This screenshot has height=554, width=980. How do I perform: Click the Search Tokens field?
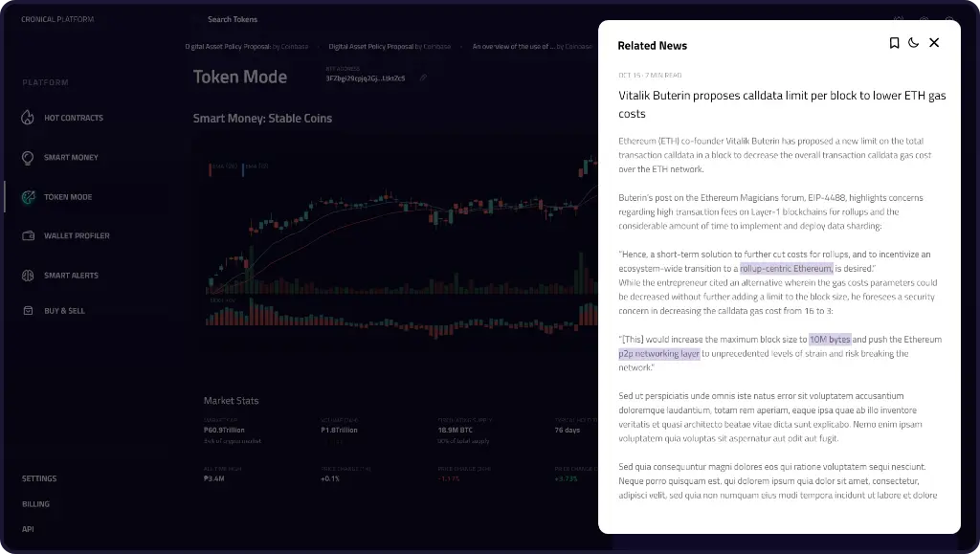(x=233, y=19)
